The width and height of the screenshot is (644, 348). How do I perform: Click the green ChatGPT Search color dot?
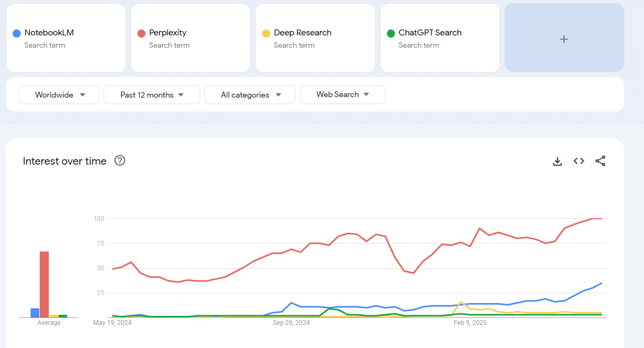[391, 33]
